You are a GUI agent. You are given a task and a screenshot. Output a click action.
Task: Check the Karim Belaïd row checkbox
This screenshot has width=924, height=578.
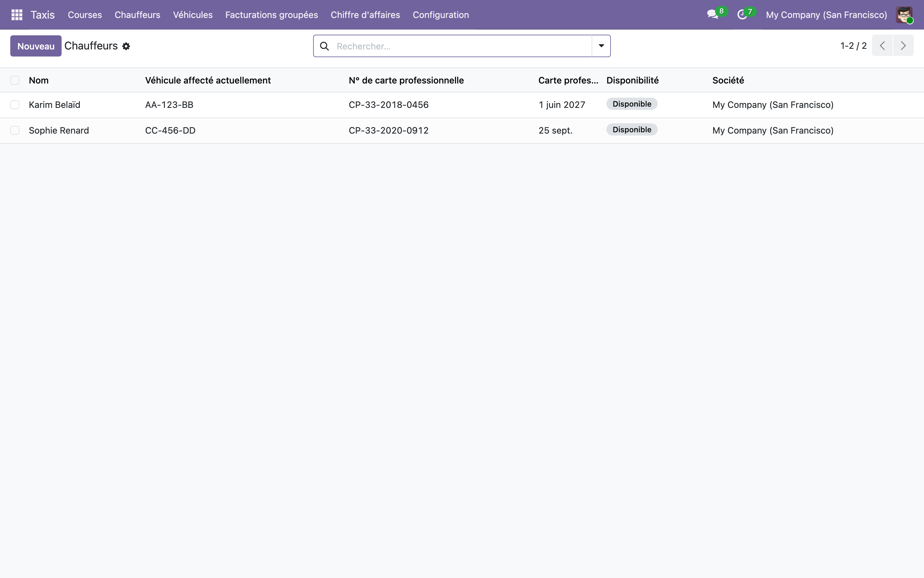click(x=15, y=105)
